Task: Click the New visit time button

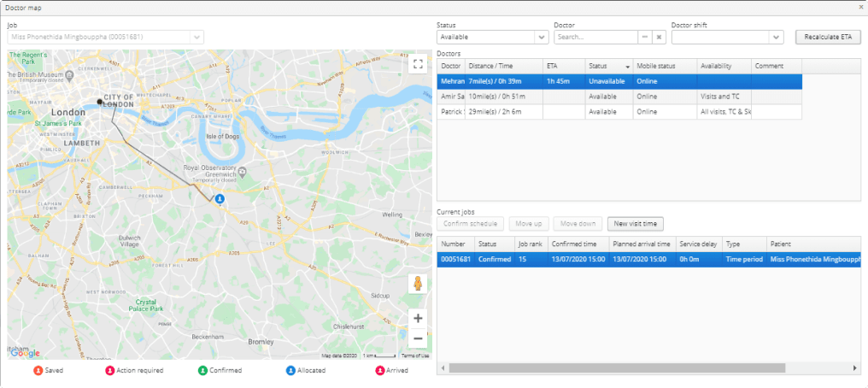Action: point(635,224)
